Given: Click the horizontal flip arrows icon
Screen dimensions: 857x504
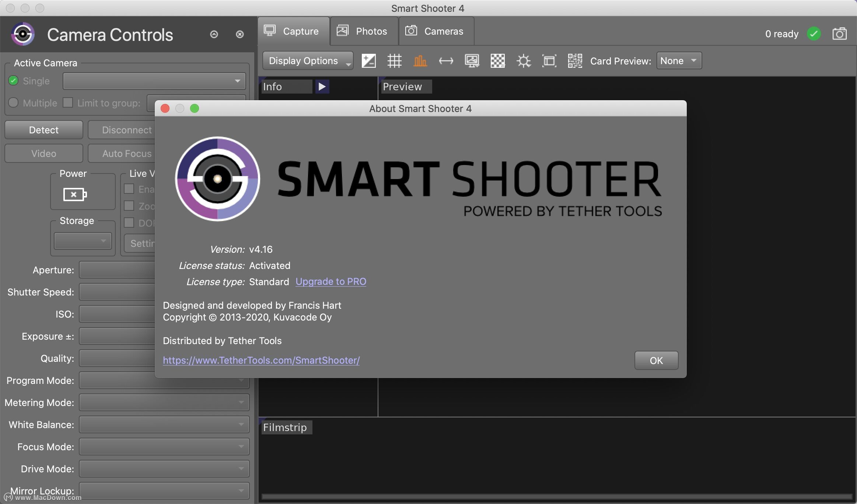Looking at the screenshot, I should click(x=446, y=61).
